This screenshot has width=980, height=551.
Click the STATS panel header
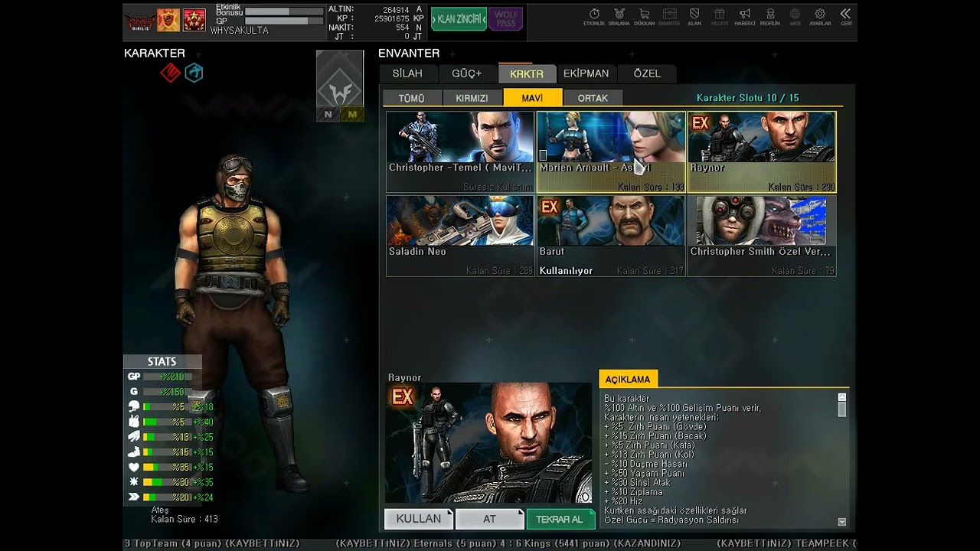click(x=162, y=362)
